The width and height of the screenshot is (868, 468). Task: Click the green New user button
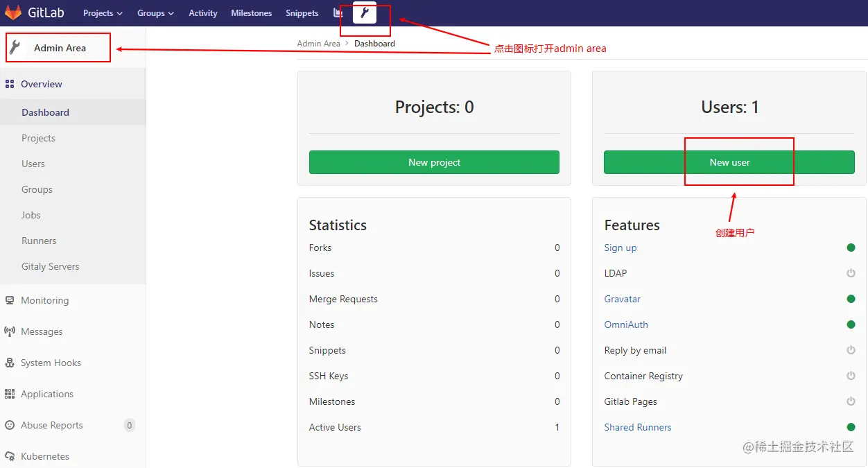point(729,162)
